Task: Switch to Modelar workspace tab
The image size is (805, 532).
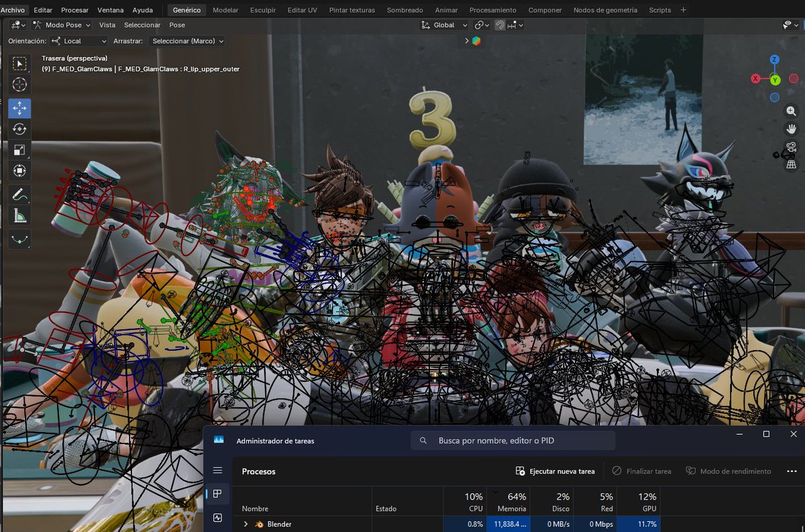Action: point(225,10)
